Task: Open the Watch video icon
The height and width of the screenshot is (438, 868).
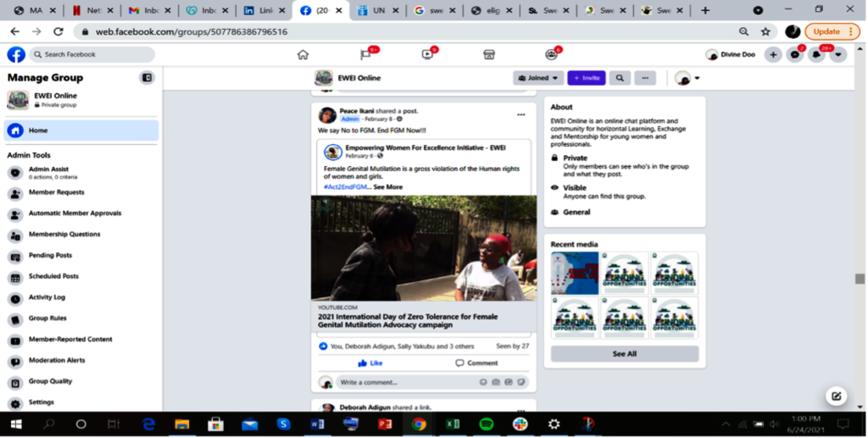Action: pyautogui.click(x=427, y=54)
